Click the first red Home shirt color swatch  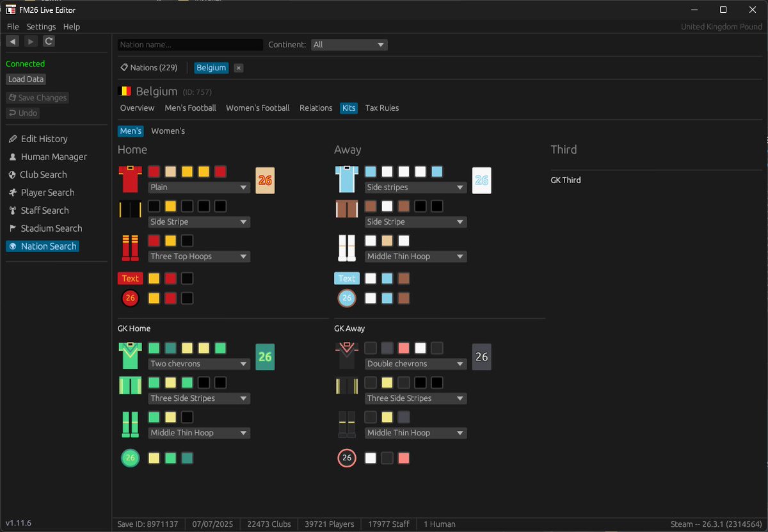(154, 172)
